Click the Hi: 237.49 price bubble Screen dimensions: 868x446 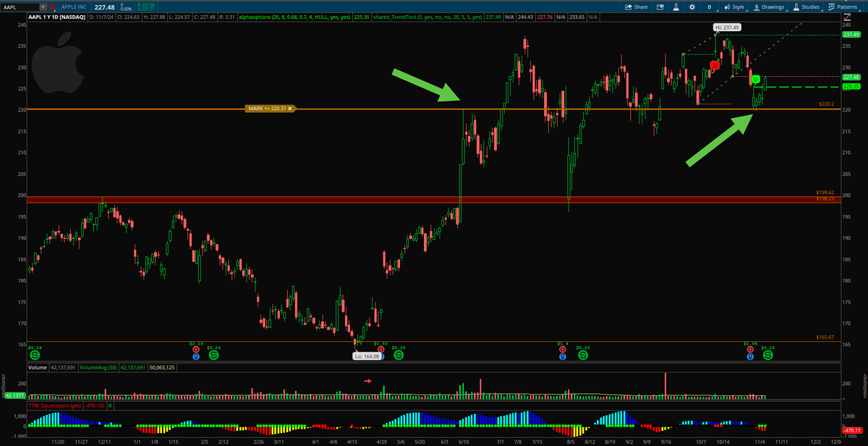727,28
